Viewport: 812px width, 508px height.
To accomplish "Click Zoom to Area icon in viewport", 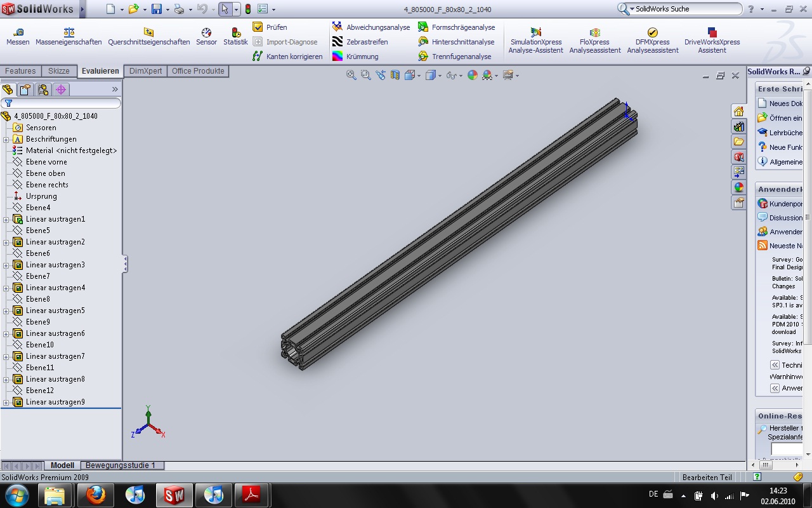I will [366, 75].
